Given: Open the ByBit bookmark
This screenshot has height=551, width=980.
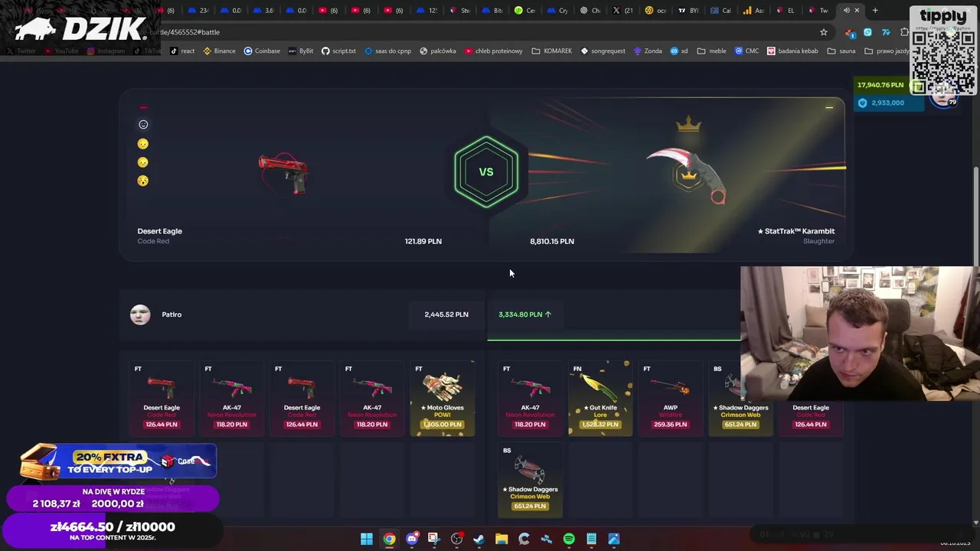Looking at the screenshot, I should 301,51.
